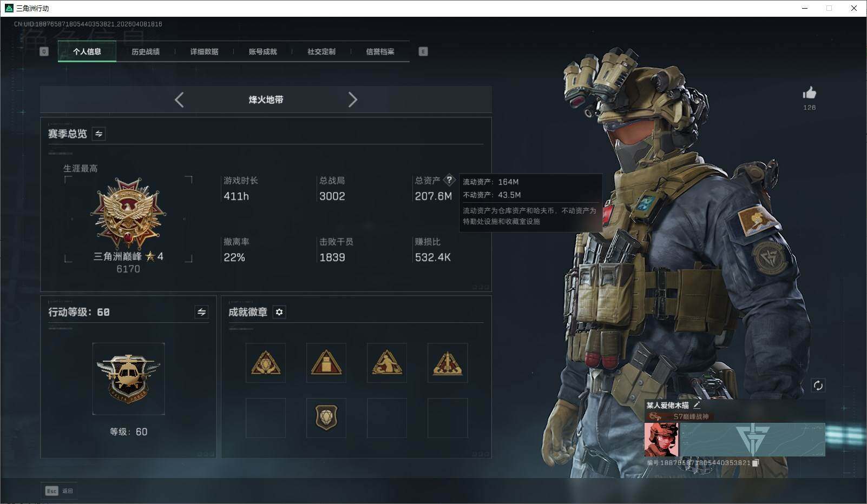The height and width of the screenshot is (504, 867).
Task: Select the triangle safe-box achievement badge
Action: point(326,363)
